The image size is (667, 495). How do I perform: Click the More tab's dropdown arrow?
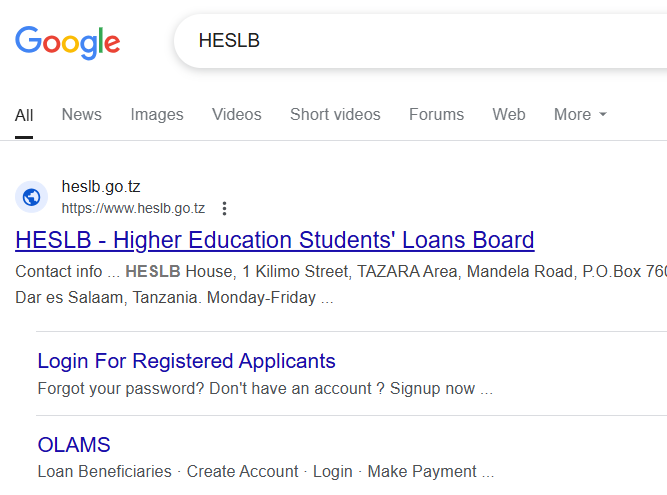pyautogui.click(x=602, y=114)
